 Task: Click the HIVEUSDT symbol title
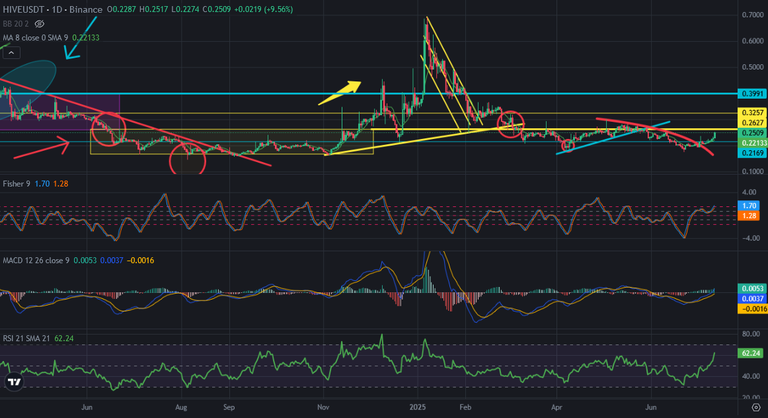[x=23, y=9]
